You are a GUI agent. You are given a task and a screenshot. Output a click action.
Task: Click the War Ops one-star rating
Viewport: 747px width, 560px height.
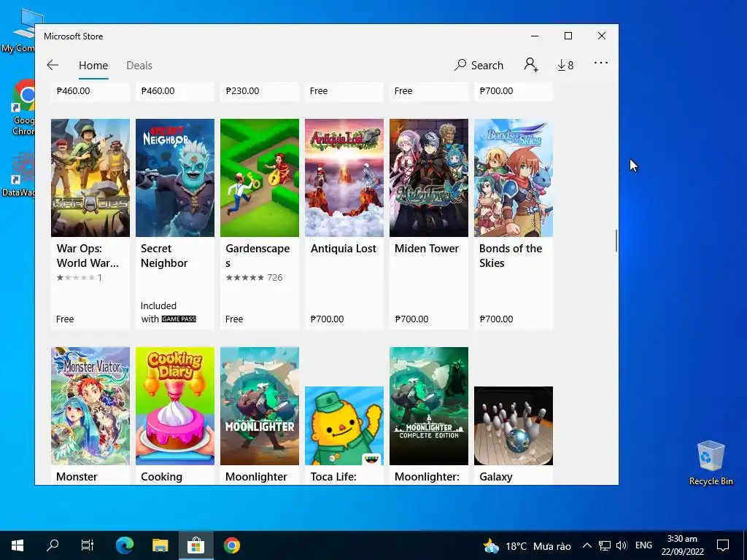pyautogui.click(x=79, y=278)
